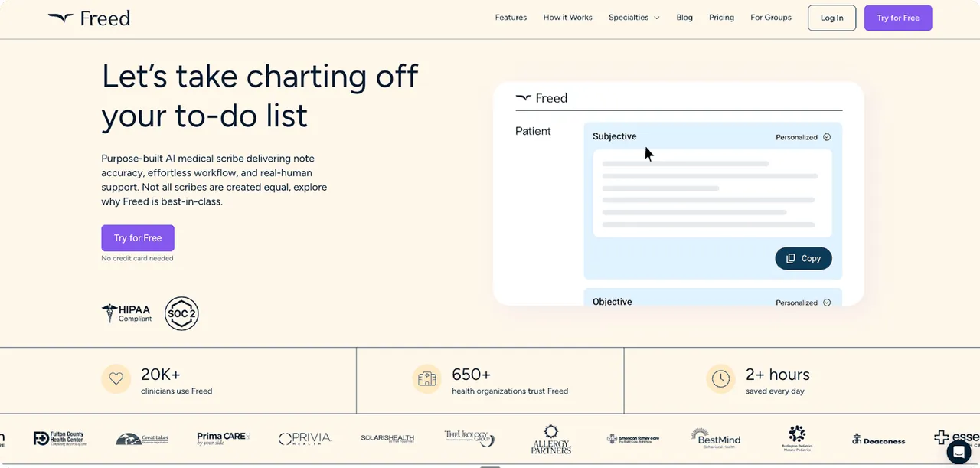Image resolution: width=980 pixels, height=468 pixels.
Task: Click the Deaconess logo
Action: coord(878,439)
